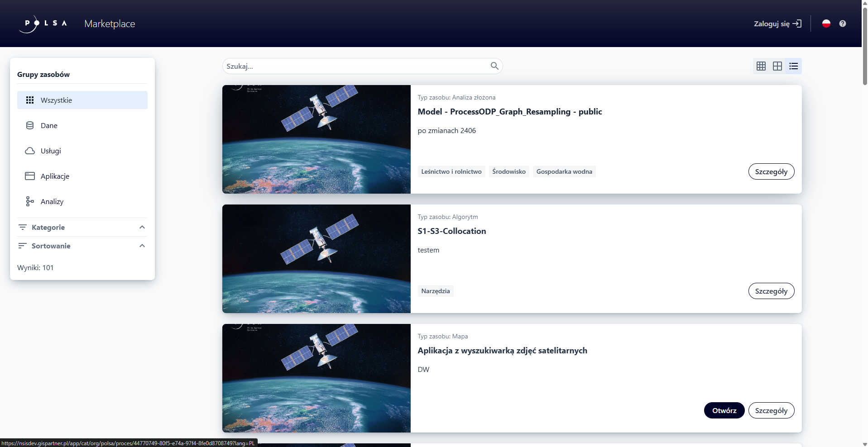This screenshot has height=447, width=868.
Task: Switch language via the Polish flag icon
Action: click(826, 24)
